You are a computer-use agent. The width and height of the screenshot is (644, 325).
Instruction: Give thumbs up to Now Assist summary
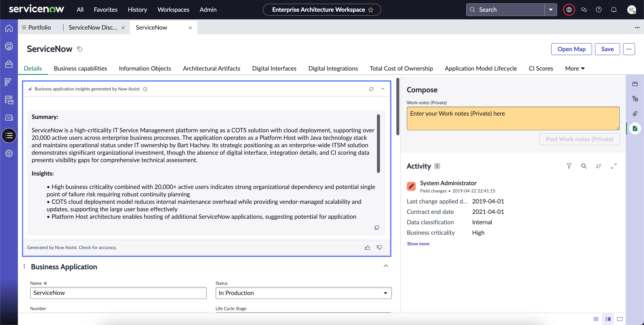(x=367, y=248)
